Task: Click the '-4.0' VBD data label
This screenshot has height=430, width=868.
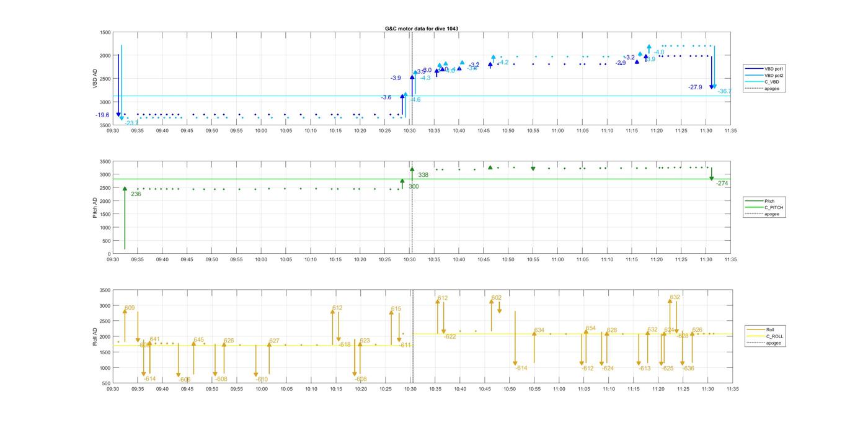Action: 659,52
